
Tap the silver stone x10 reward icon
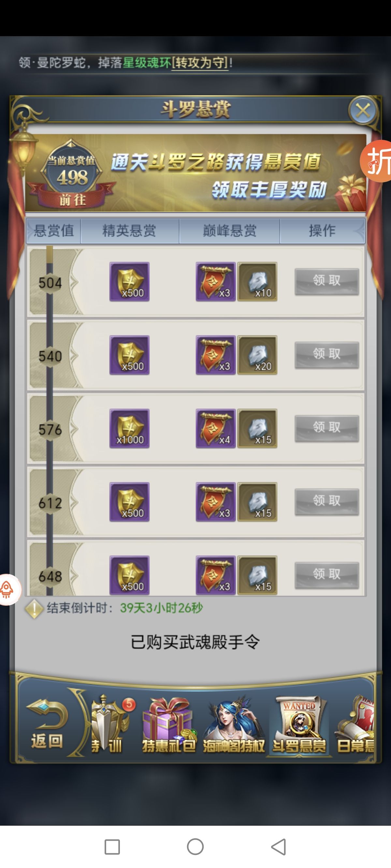pyautogui.click(x=257, y=282)
